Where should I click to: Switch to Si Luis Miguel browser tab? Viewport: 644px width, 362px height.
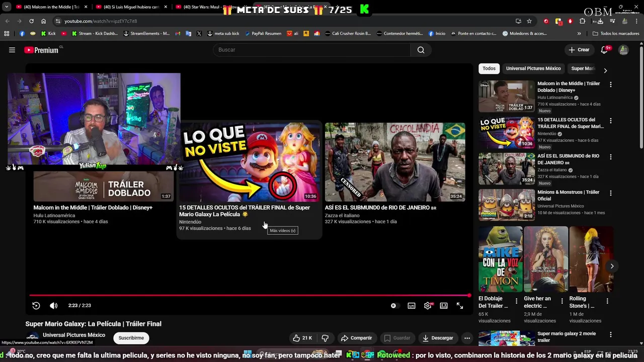(132, 7)
